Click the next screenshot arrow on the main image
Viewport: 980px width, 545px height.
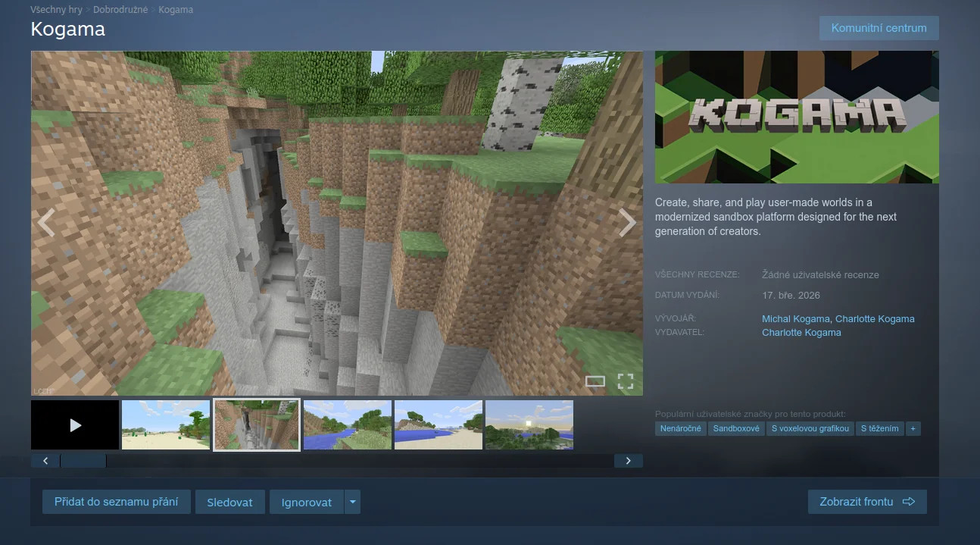626,223
